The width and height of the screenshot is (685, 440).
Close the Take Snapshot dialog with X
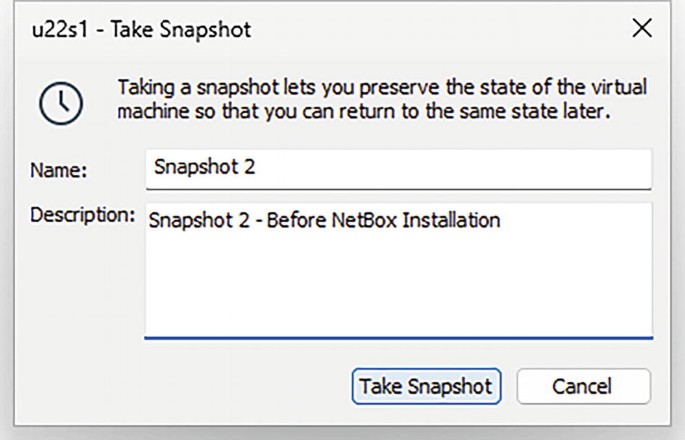click(642, 30)
